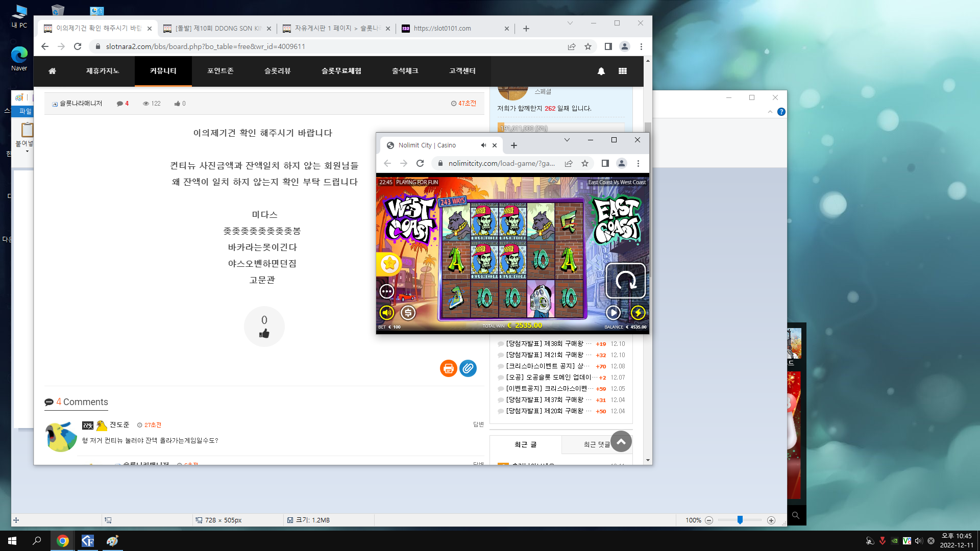Screen dimensions: 980x551
Task: Click the slotnara address bar URL
Action: pos(205,46)
